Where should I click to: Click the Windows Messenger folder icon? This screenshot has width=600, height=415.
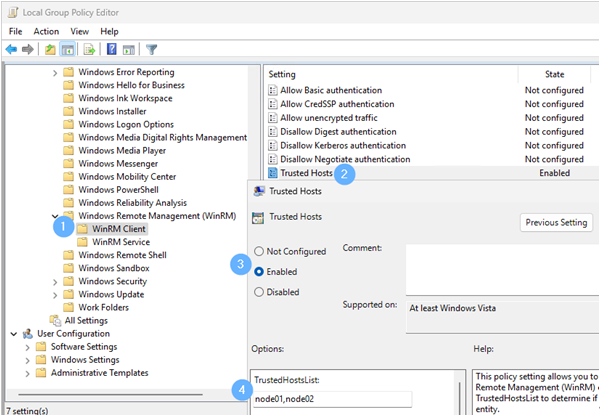[x=68, y=164]
